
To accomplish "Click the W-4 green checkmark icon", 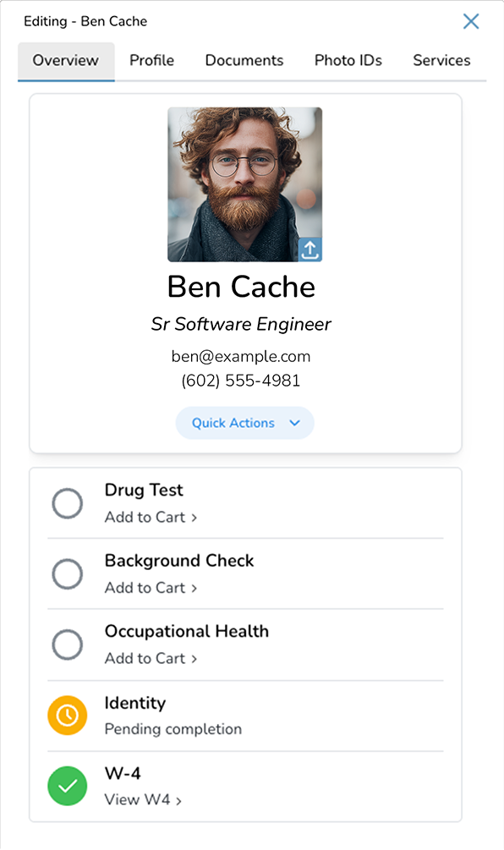I will [67, 786].
